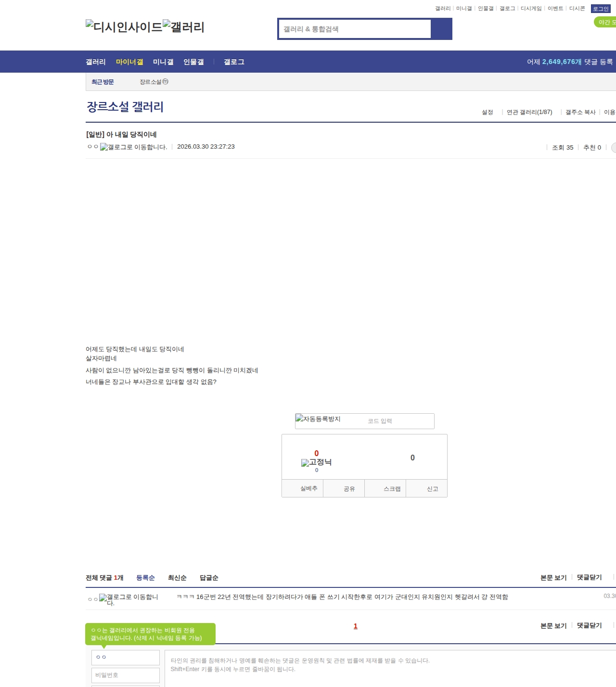
Task: Click the 디시인사이드 logo image
Action: coord(124,27)
